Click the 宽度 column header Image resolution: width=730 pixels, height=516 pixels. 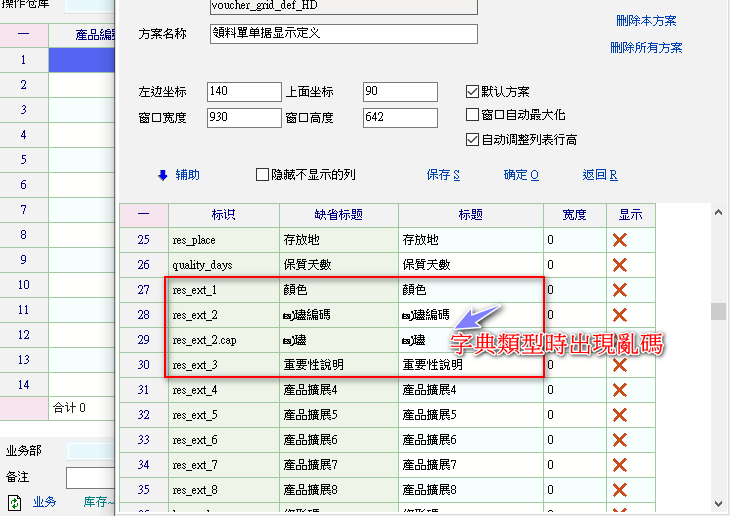(574, 215)
